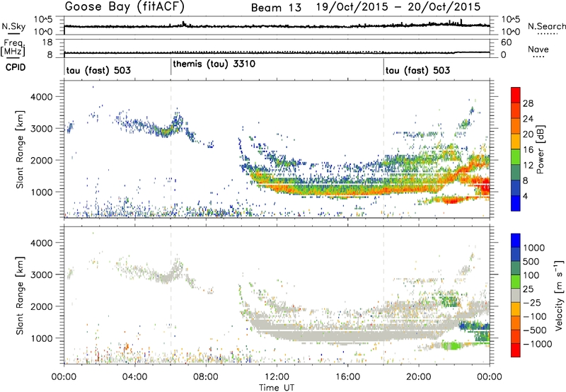Click the "Nave" legend label
Screen dimensions: 566x392
click(x=538, y=49)
